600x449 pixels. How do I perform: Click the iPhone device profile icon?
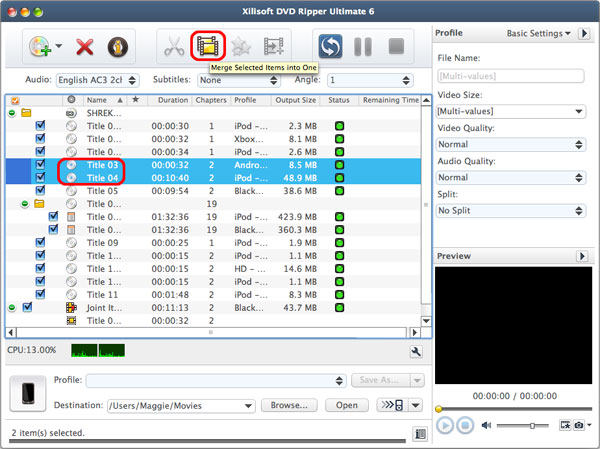(28, 393)
